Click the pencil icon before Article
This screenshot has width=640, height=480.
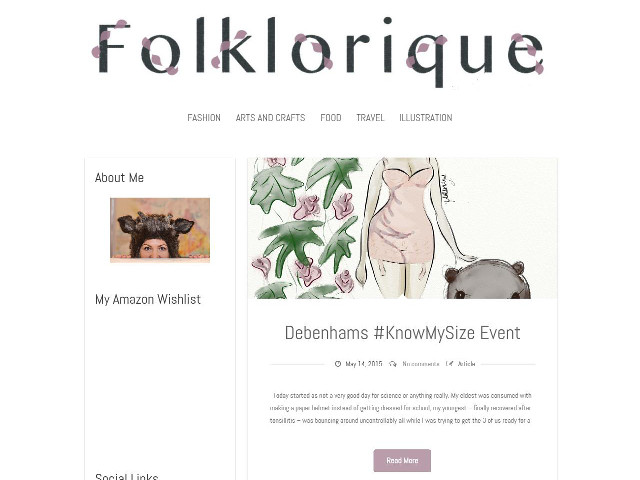(449, 364)
